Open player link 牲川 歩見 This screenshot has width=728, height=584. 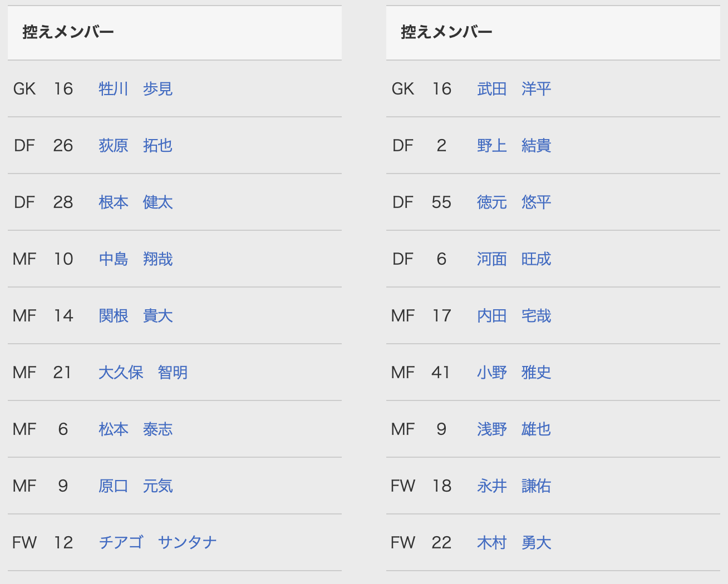[135, 89]
